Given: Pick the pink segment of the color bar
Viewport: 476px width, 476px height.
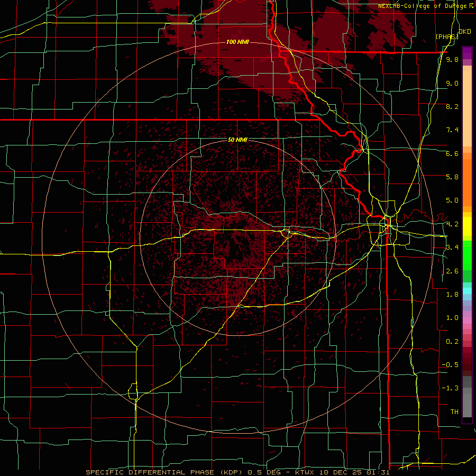Looking at the screenshot, I should point(467,321).
